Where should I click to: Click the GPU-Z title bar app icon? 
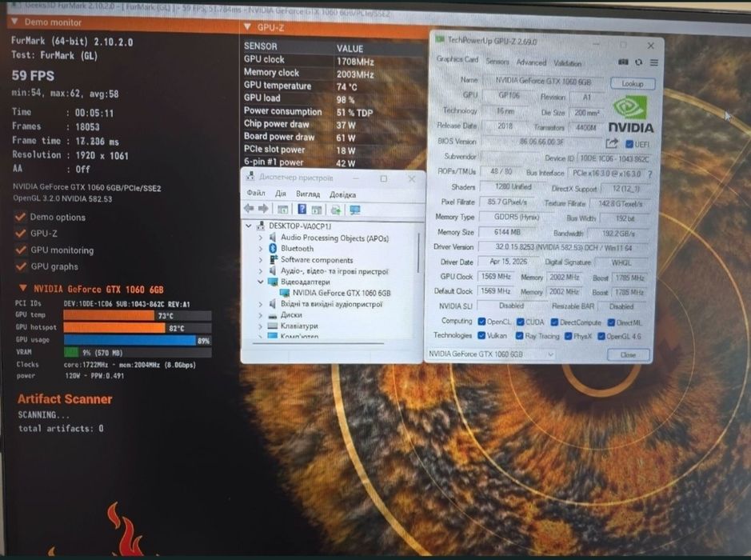click(440, 39)
